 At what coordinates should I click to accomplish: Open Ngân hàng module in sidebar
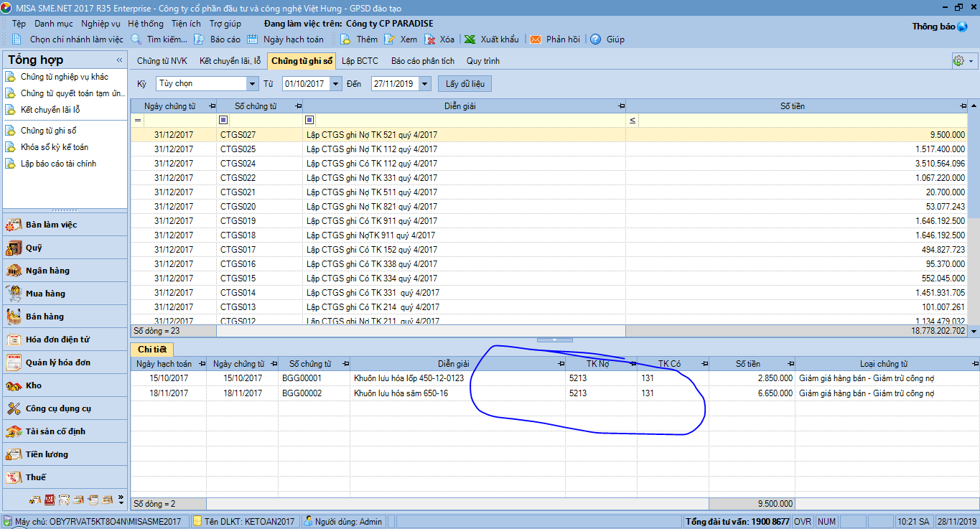point(47,271)
